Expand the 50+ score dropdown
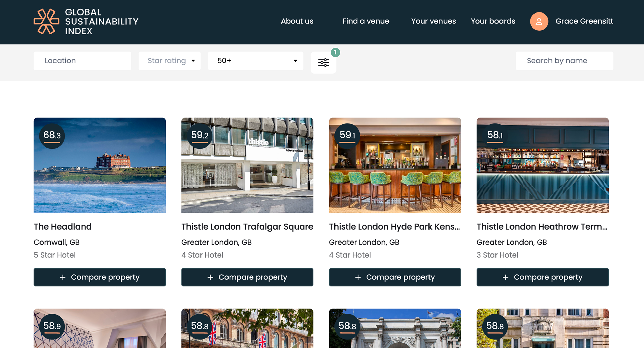Image resolution: width=644 pixels, height=348 pixels. point(256,61)
